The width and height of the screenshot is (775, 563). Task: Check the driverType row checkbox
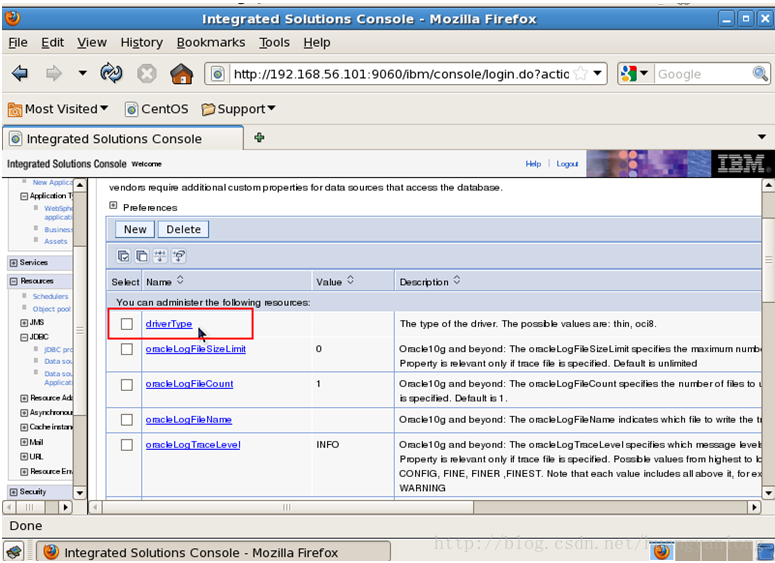click(x=127, y=324)
